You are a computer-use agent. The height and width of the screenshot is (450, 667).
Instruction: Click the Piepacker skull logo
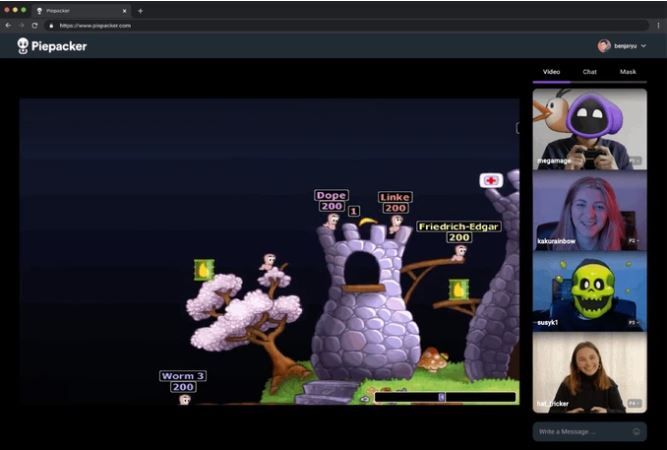[23, 46]
